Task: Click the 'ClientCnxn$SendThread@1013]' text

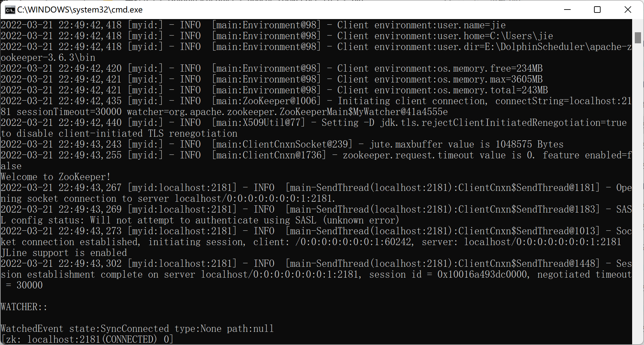Action: point(529,231)
